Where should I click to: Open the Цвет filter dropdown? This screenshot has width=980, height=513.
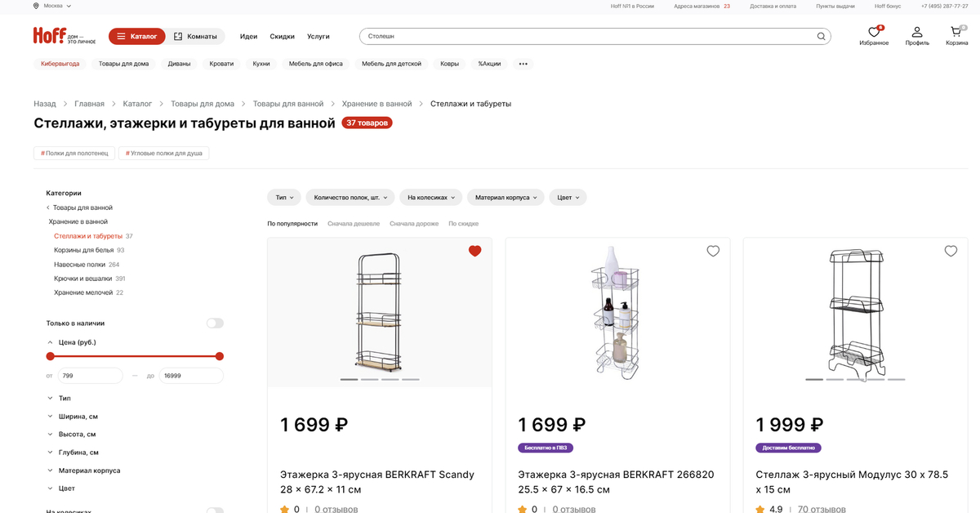(568, 197)
